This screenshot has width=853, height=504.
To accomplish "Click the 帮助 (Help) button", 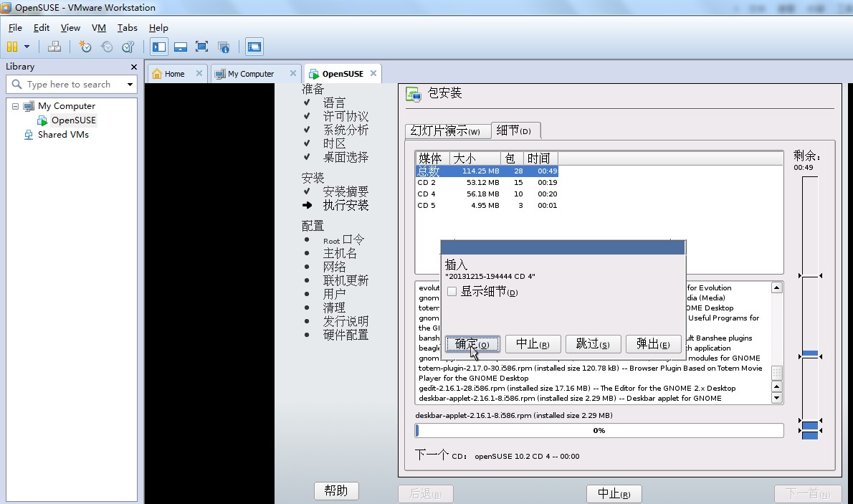I will point(336,491).
